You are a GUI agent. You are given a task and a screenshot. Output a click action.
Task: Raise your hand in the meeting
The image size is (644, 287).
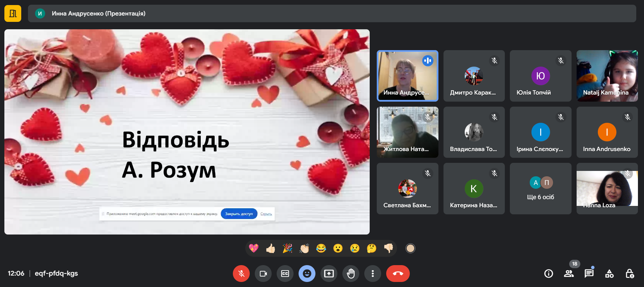click(350, 274)
